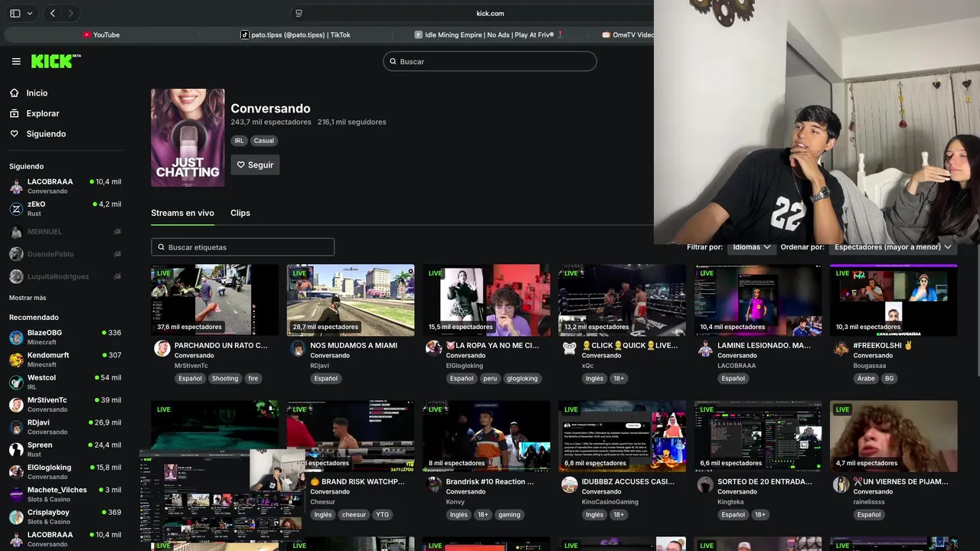Click the Explorar browse icon
The image size is (980, 551).
click(15, 113)
